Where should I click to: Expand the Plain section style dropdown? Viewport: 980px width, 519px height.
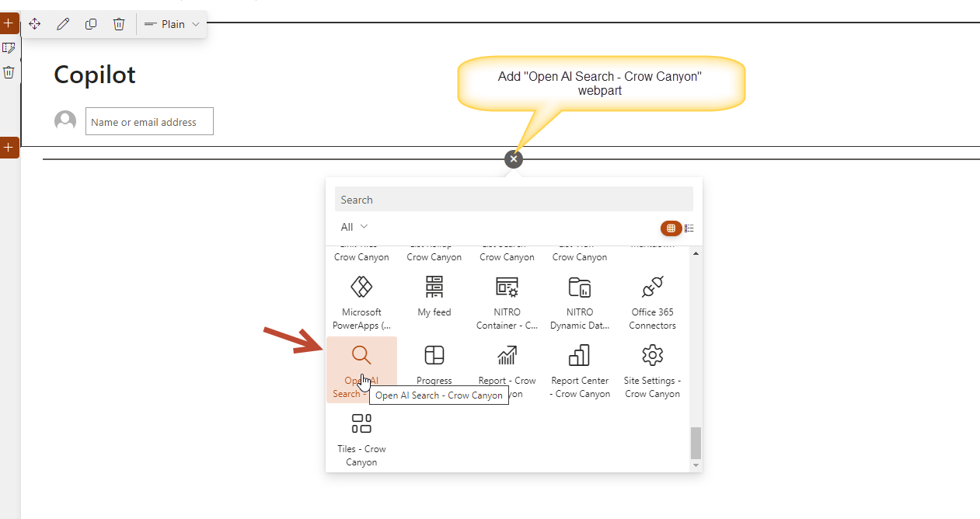click(173, 24)
